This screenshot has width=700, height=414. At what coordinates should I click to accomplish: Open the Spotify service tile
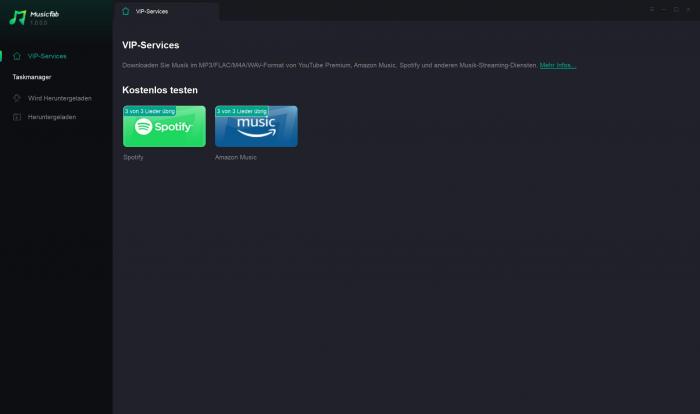pos(164,126)
